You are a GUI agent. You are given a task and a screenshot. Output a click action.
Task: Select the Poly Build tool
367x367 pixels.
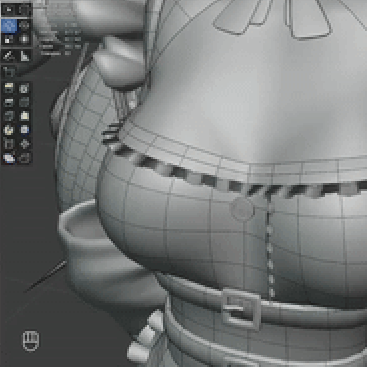click(24, 116)
